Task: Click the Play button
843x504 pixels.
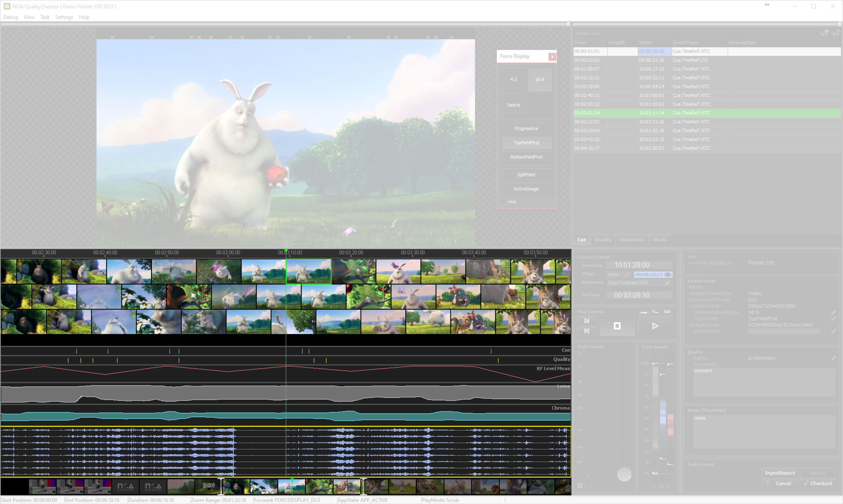Action: click(655, 326)
